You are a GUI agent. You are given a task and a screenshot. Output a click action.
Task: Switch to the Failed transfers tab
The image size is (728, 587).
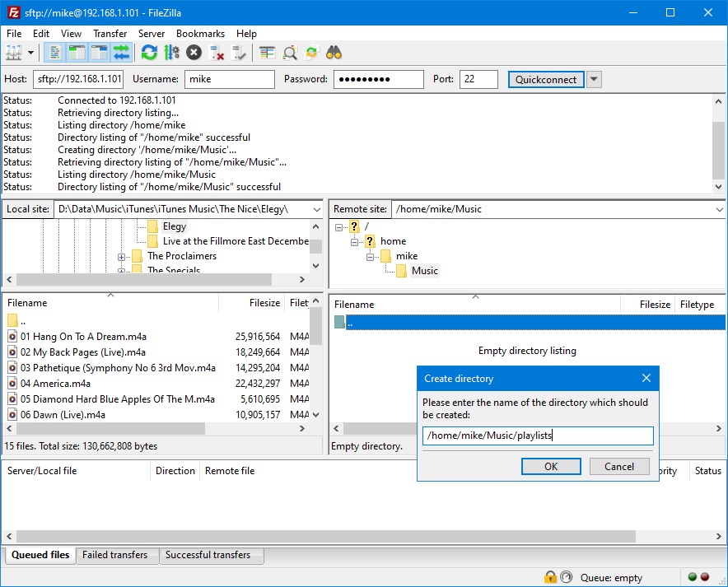pyautogui.click(x=114, y=555)
